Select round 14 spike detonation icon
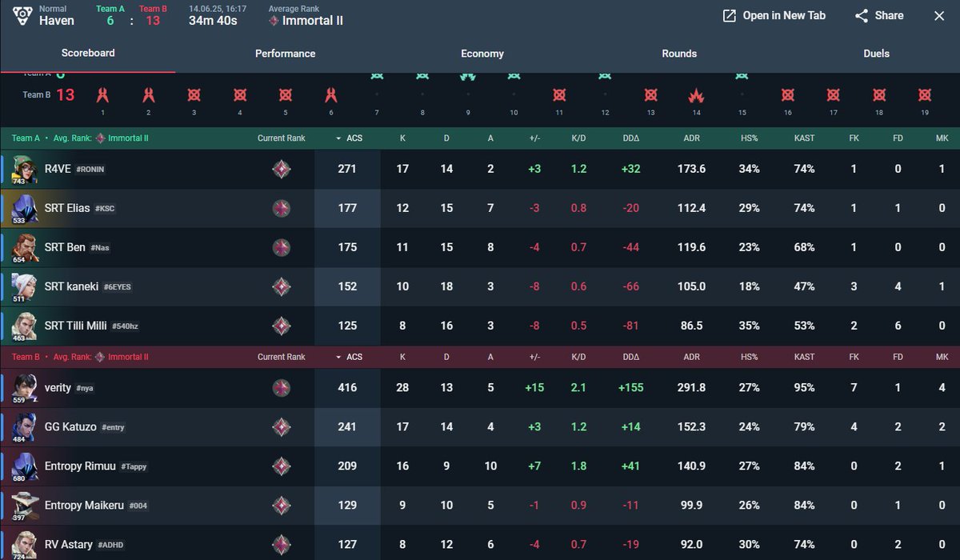 pyautogui.click(x=696, y=95)
